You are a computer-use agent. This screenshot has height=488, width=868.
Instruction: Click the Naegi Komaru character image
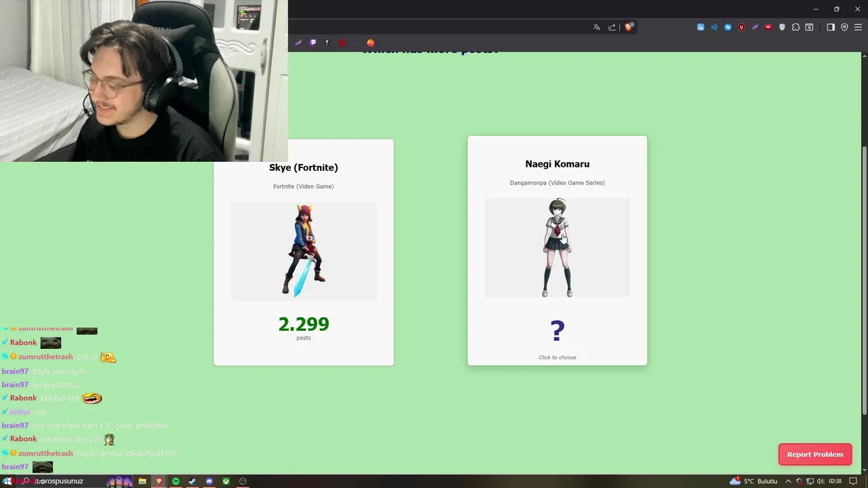[x=557, y=247]
